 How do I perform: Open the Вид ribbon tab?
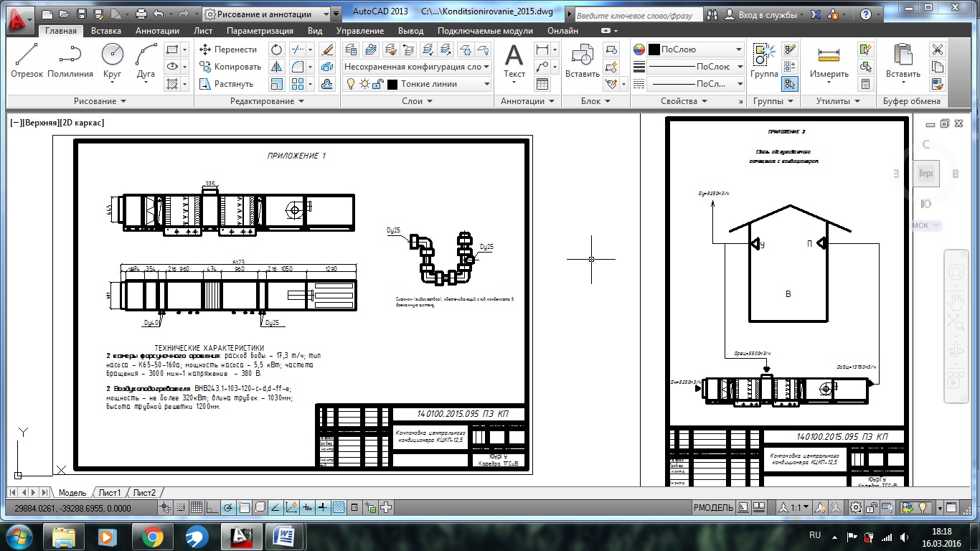pos(315,31)
